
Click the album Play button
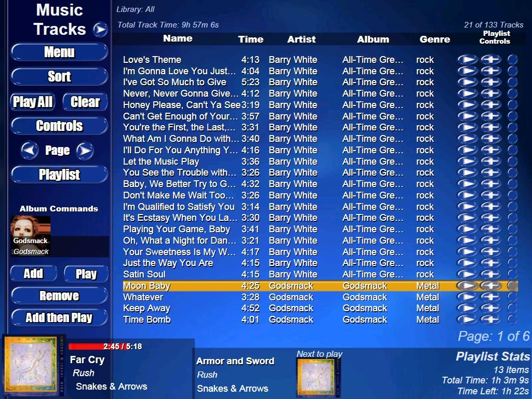(86, 274)
